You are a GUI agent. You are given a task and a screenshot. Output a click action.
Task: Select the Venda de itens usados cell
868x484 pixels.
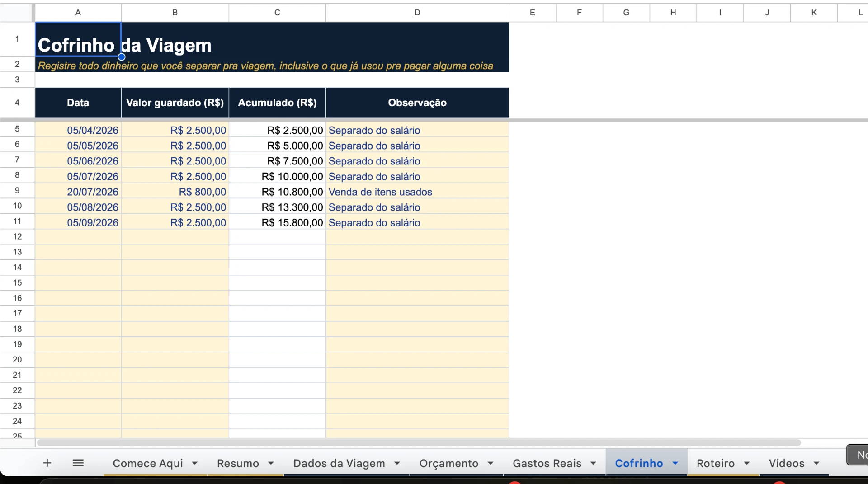click(x=417, y=192)
